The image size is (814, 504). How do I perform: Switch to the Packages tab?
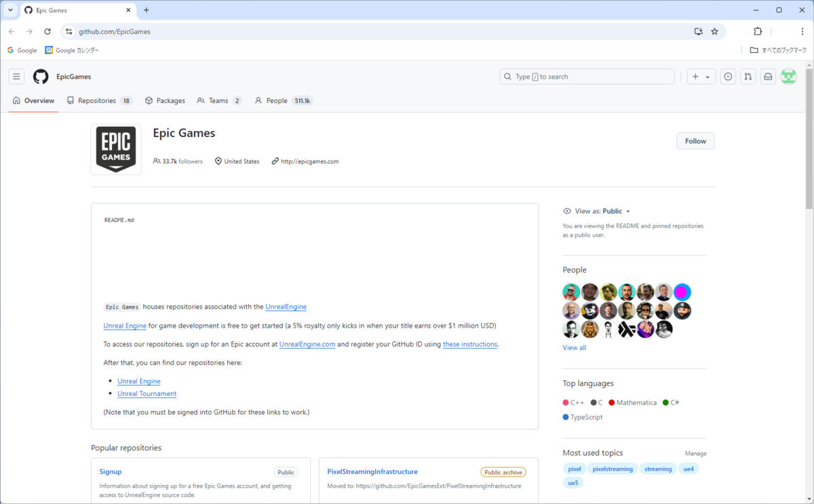[x=165, y=100]
